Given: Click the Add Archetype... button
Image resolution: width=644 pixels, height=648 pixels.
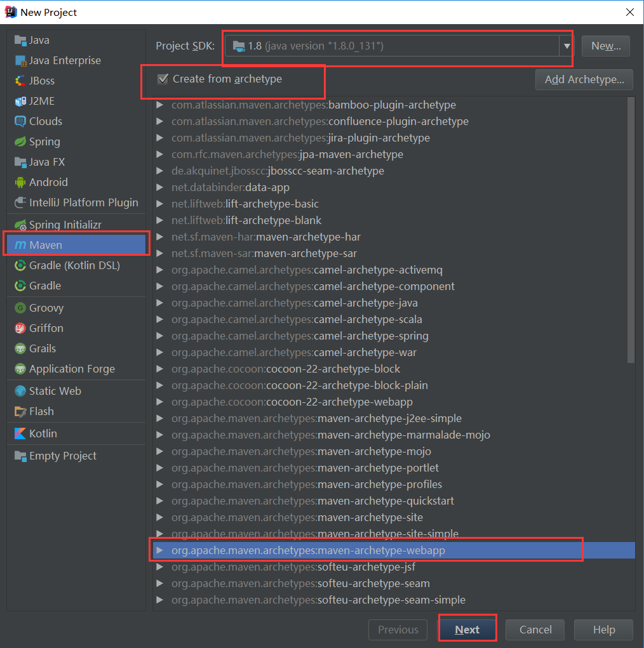Looking at the screenshot, I should (x=584, y=79).
